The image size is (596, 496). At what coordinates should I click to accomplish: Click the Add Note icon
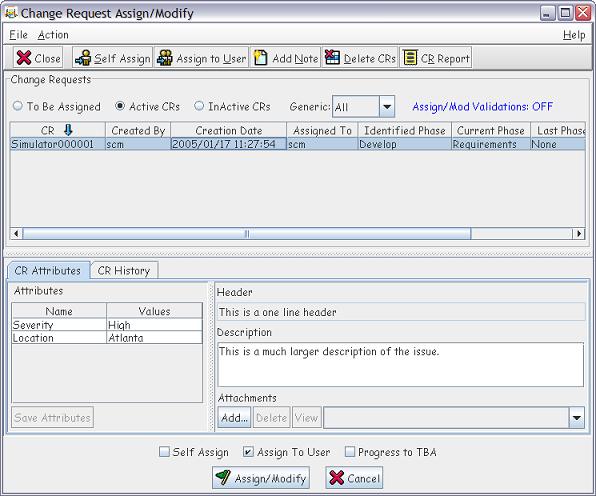tap(260, 58)
